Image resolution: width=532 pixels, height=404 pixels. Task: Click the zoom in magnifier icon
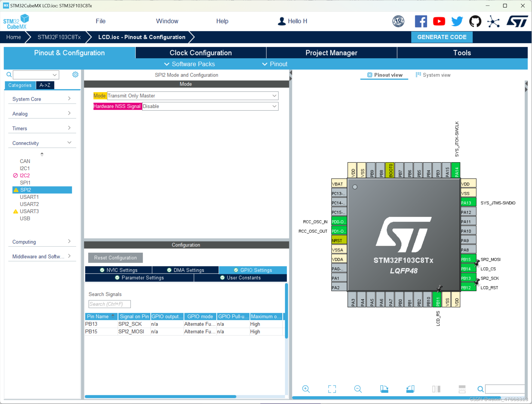306,389
